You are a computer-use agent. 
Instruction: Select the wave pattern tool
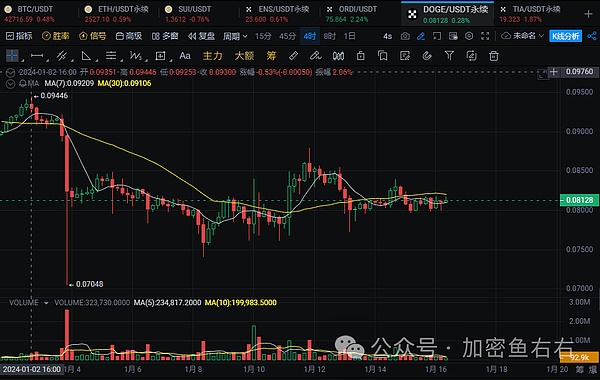click(x=135, y=56)
